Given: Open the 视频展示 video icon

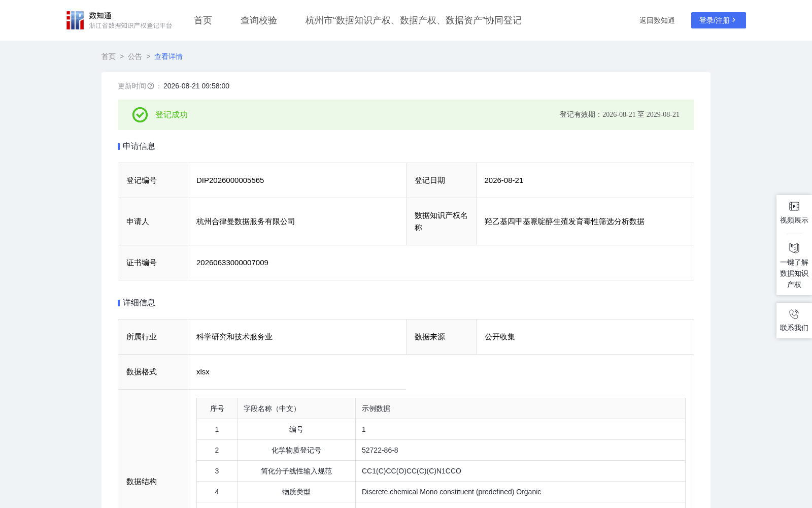Looking at the screenshot, I should [x=794, y=206].
